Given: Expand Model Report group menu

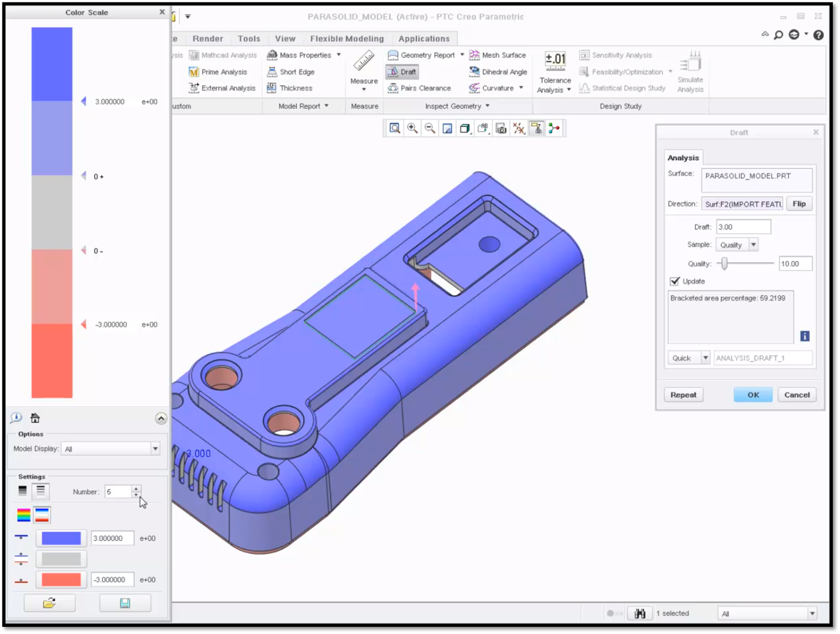Looking at the screenshot, I should tap(304, 106).
